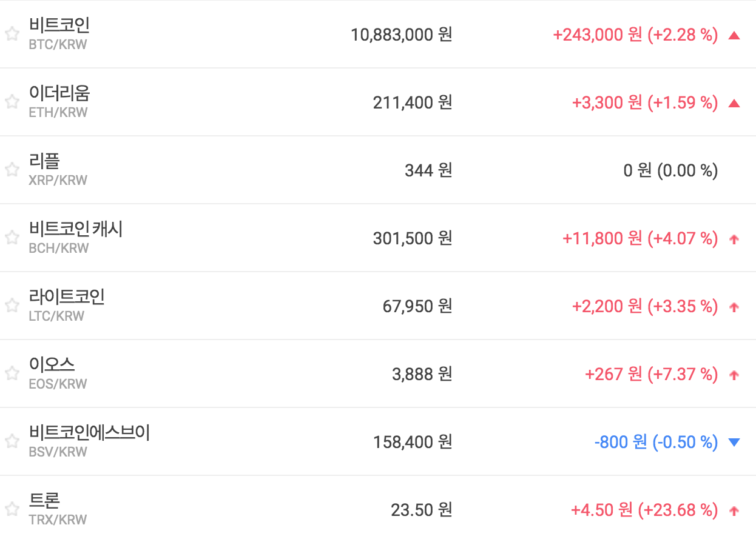
Task: Star Bitcoin BTC/KRW as favorite
Action: click(x=12, y=34)
